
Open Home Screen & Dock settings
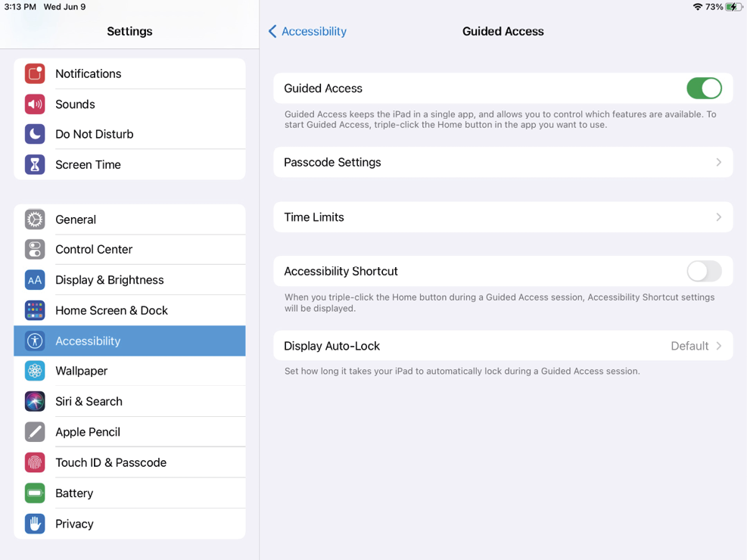111,310
